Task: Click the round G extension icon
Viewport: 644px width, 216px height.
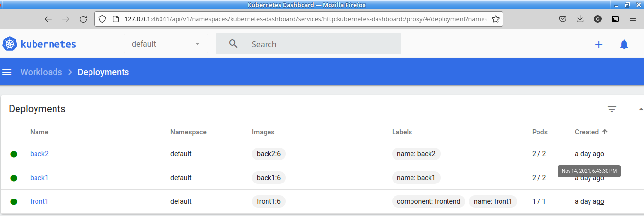Action: point(597,19)
